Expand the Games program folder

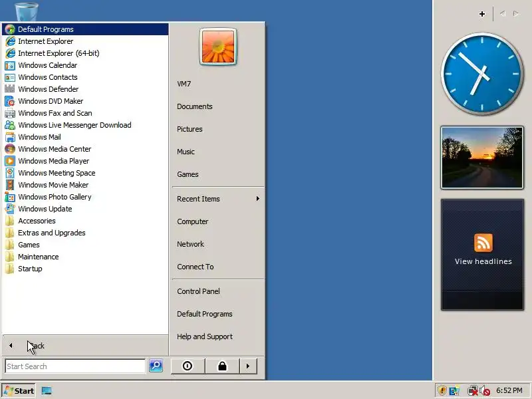coord(85,245)
